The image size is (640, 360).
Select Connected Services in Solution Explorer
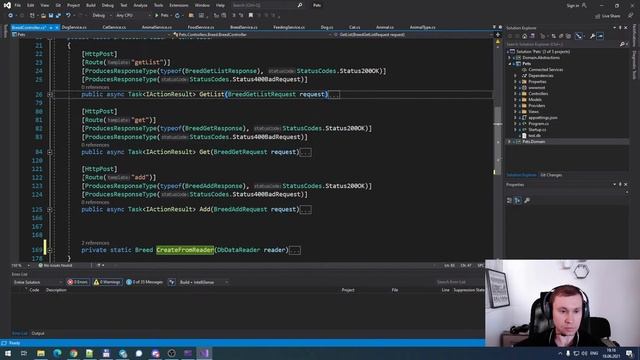tap(545, 70)
